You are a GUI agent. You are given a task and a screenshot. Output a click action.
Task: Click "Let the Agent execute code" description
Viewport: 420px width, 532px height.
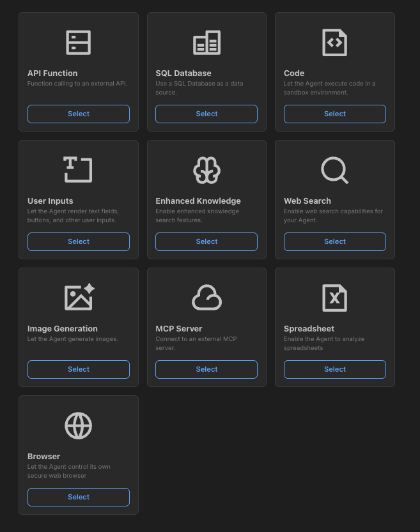[x=330, y=88]
